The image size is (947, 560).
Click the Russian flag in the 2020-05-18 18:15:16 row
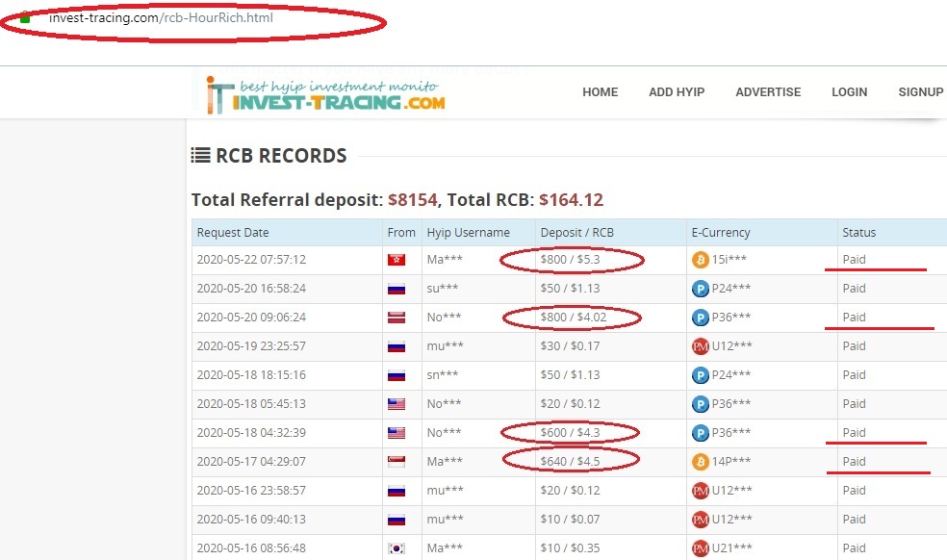click(397, 375)
